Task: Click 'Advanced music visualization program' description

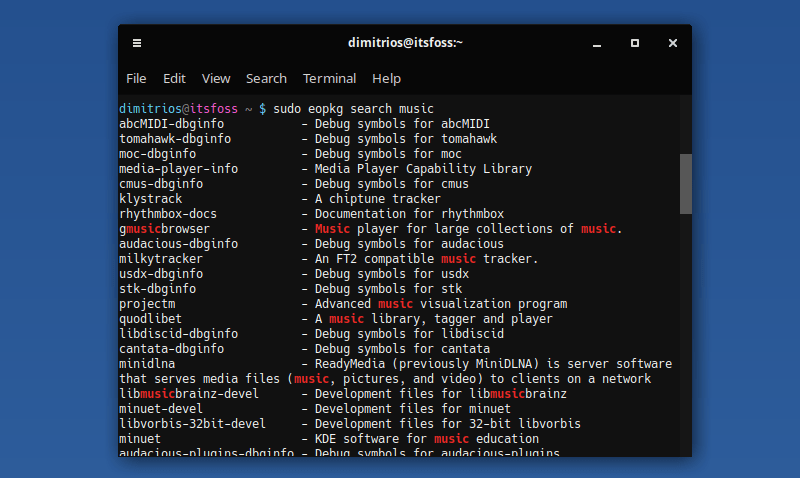Action: pos(441,304)
